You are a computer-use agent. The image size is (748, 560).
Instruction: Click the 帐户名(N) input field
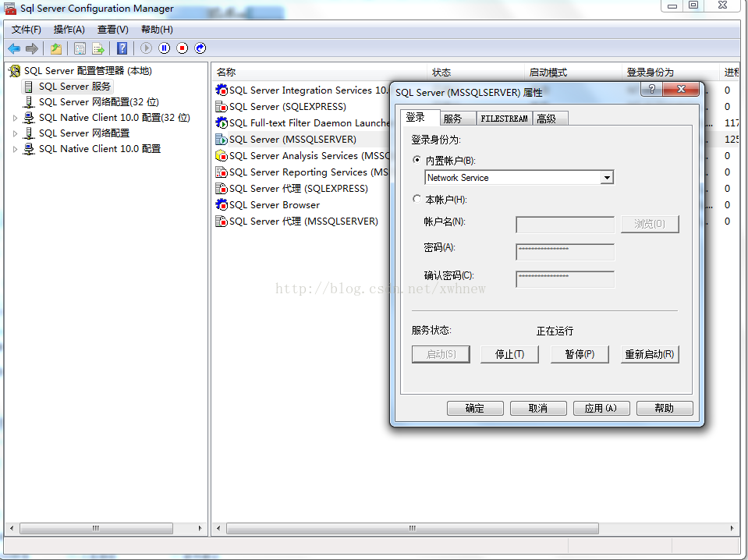pos(565,225)
